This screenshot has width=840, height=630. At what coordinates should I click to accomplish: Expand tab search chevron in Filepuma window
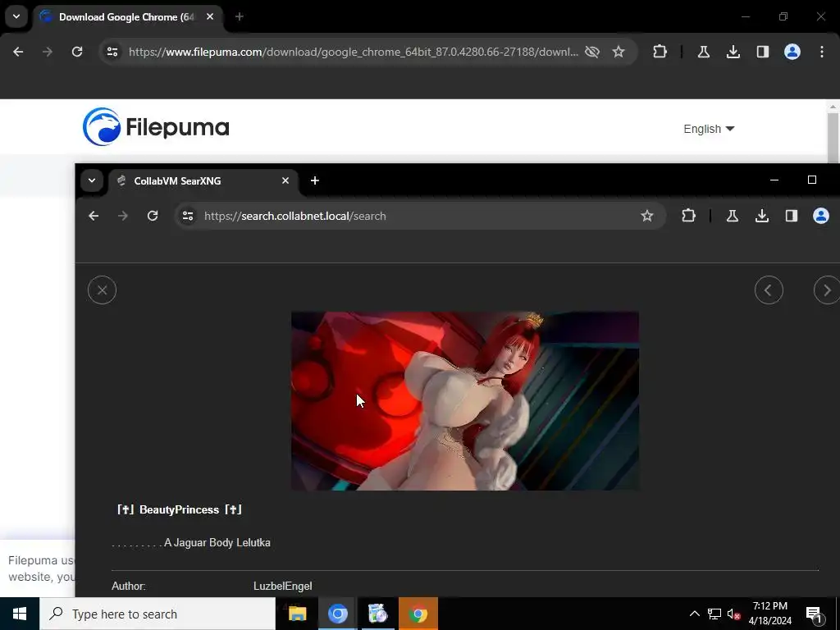pyautogui.click(x=16, y=16)
